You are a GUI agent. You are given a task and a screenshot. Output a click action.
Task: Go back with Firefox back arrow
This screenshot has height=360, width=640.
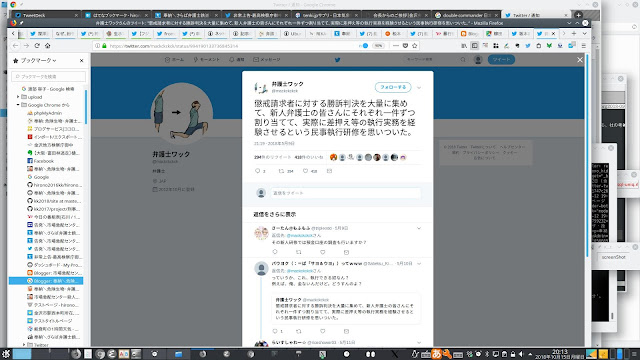(x=16, y=46)
